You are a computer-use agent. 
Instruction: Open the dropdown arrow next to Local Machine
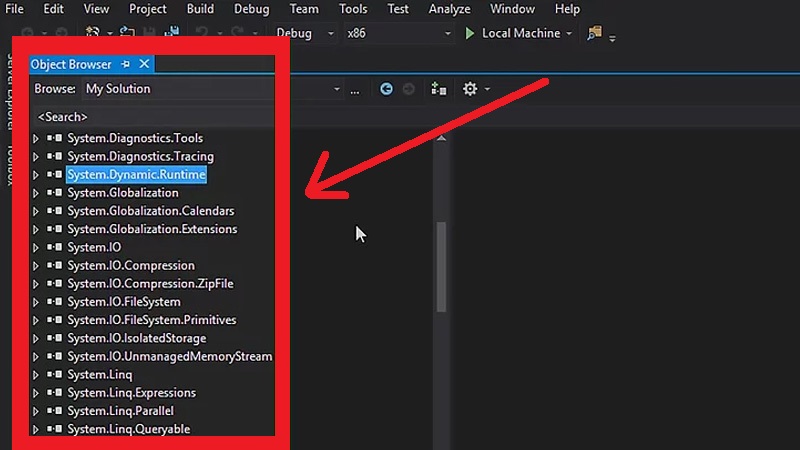[569, 34]
